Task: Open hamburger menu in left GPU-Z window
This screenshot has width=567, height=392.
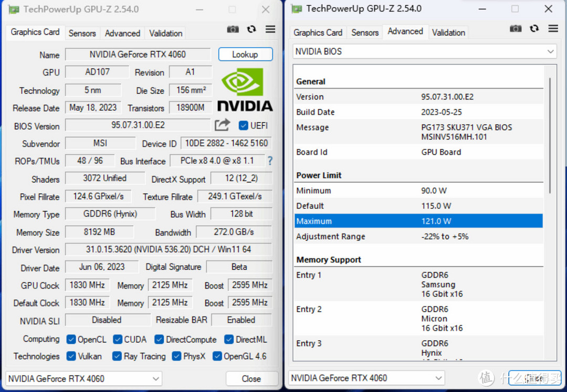Action: [270, 29]
